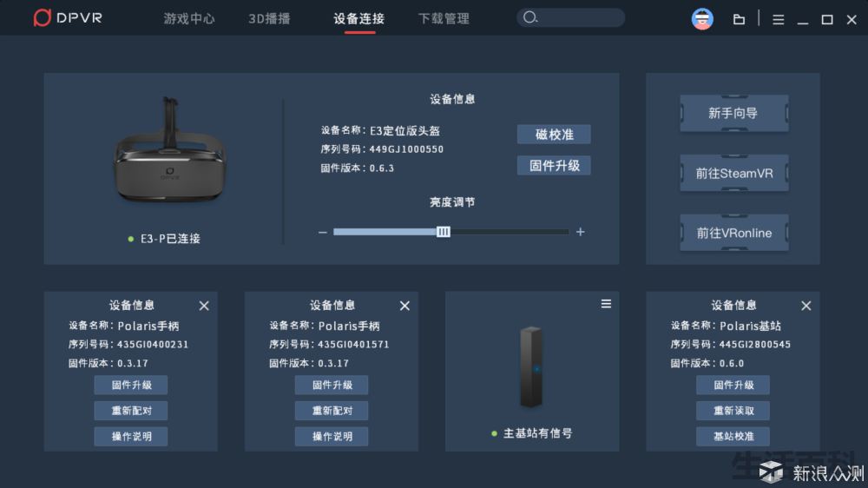The width and height of the screenshot is (868, 488).
Task: Click the unfilled part of brightness slider
Action: 510,232
